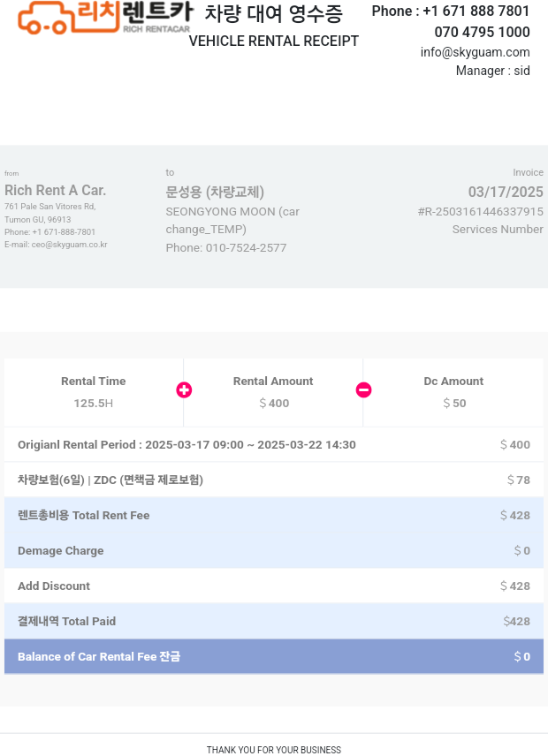The height and width of the screenshot is (756, 548).
Task: Click the pink plus circle icon
Action: point(184,389)
